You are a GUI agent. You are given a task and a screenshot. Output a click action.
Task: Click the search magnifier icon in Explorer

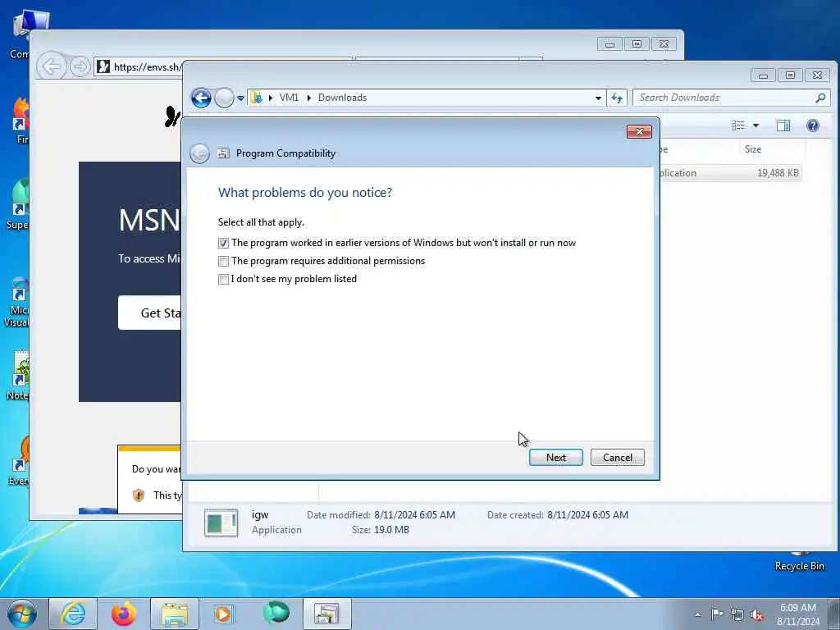click(820, 98)
